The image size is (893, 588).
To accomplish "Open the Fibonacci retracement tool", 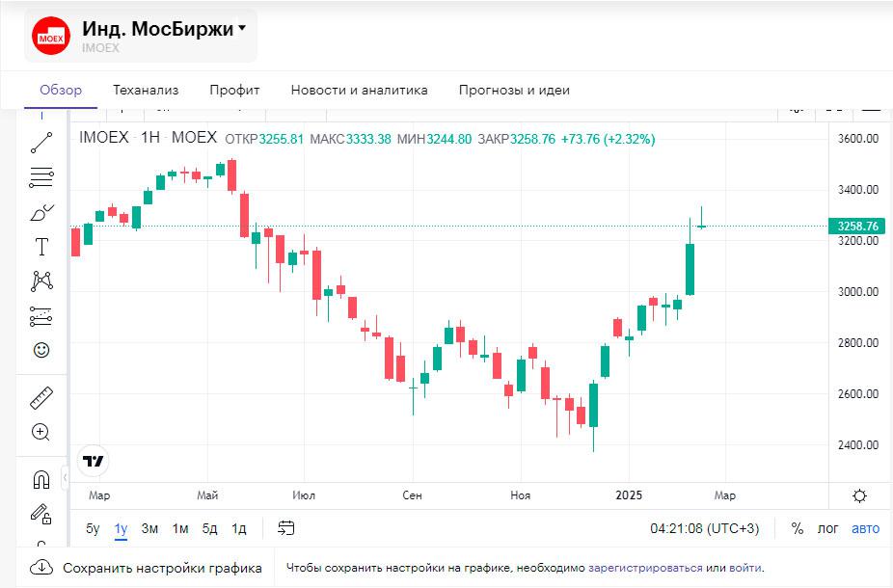I will point(41,177).
